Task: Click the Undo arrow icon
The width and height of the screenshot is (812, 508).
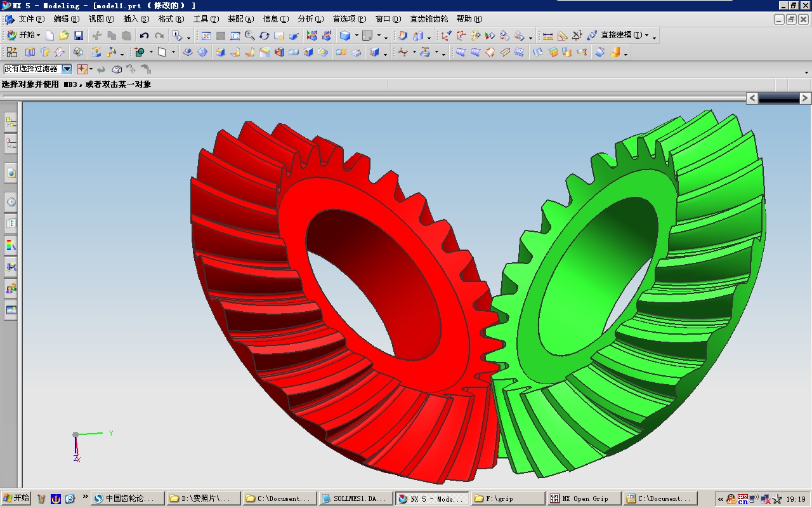Action: click(144, 36)
